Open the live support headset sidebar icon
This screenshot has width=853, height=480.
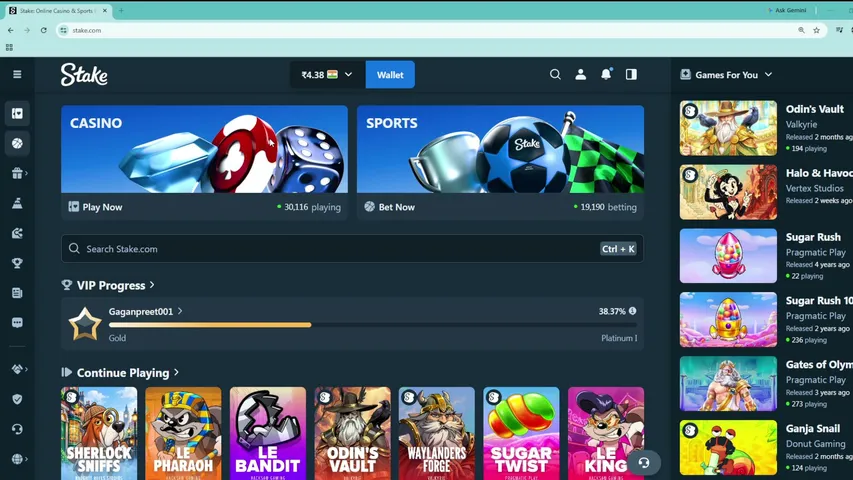17,429
